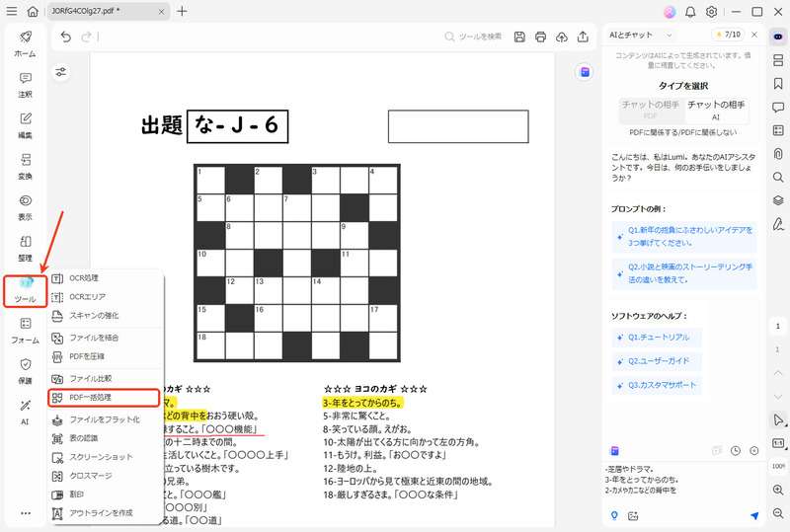Switch to チャットの相手 PDF tab
The height and width of the screenshot is (532, 790).
[x=651, y=110]
